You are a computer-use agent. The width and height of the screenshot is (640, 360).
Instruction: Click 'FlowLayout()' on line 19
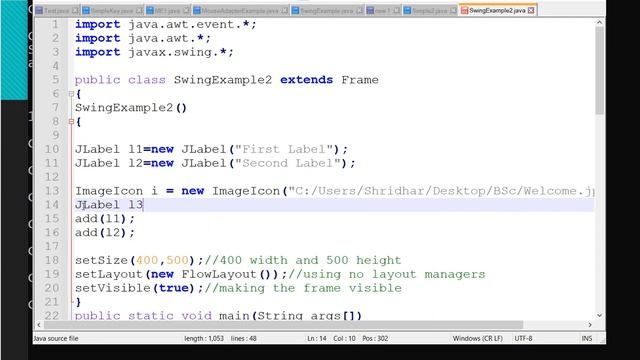[230, 274]
